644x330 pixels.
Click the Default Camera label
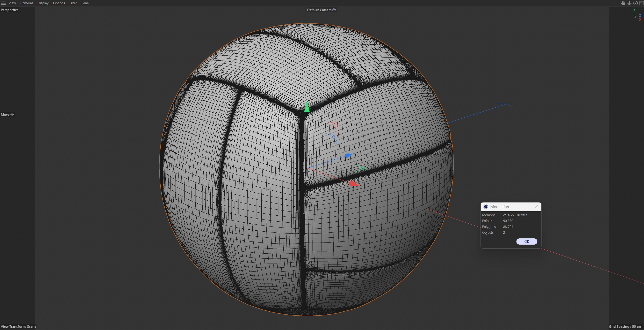coord(319,10)
